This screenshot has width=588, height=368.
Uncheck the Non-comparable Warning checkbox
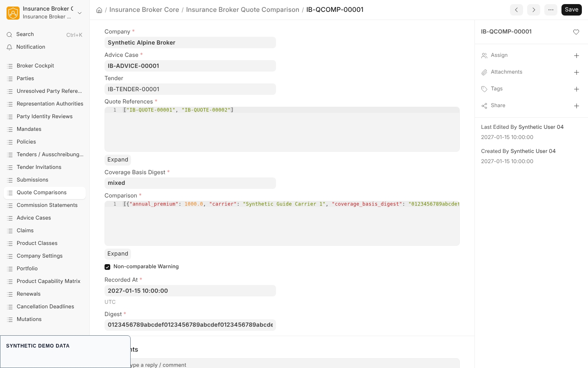coord(107,267)
